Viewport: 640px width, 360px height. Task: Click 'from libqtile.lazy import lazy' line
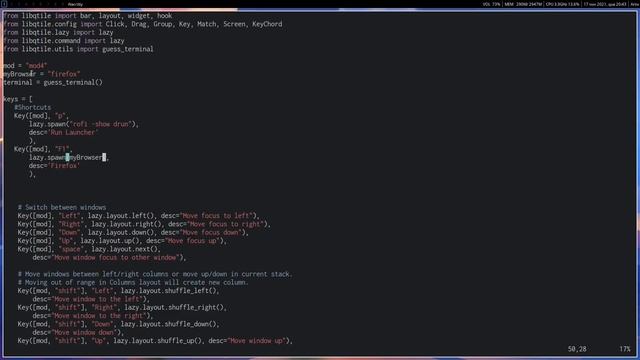[58, 33]
